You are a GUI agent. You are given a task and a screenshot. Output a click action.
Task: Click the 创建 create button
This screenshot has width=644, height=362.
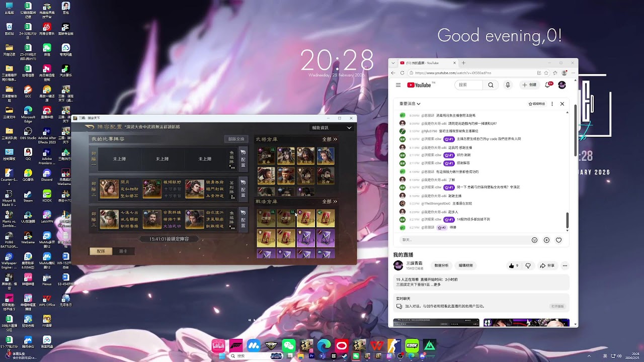pyautogui.click(x=529, y=85)
